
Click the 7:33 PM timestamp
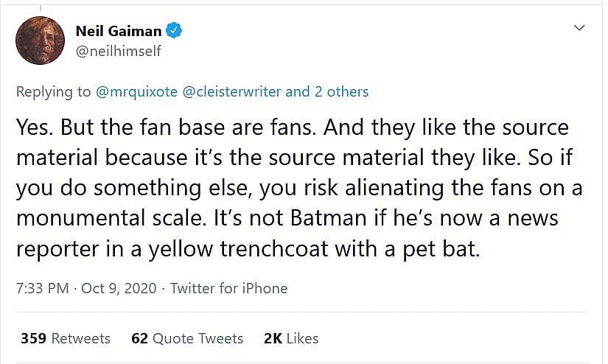pyautogui.click(x=43, y=288)
